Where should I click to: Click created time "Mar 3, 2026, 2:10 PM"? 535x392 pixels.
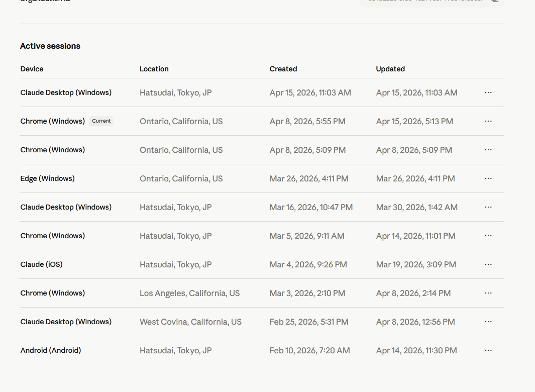pos(307,293)
